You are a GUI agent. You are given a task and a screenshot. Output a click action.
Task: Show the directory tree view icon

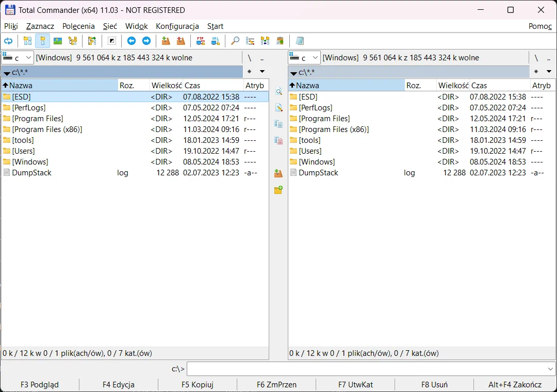tap(73, 41)
